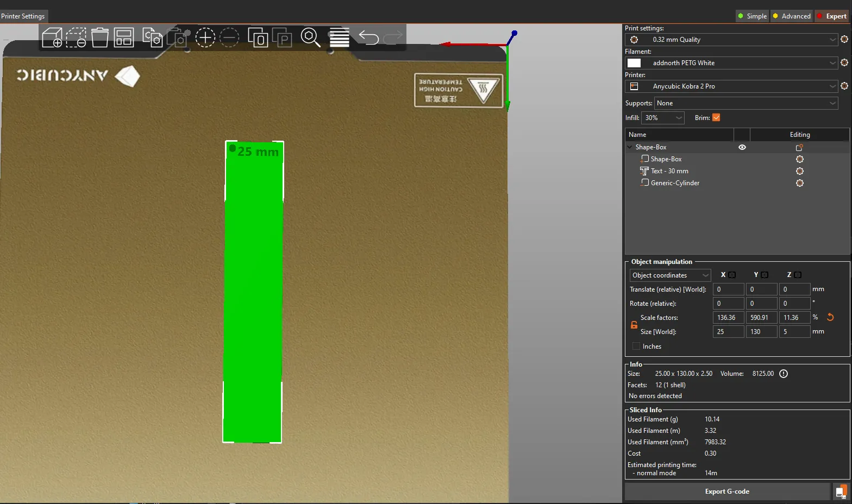
Task: Click the Arrange objects toolbar icon
Action: [x=124, y=37]
